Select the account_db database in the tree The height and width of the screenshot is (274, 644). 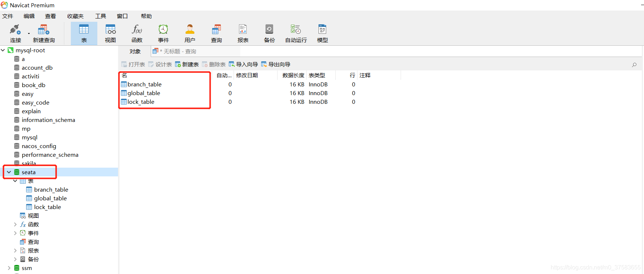[x=37, y=68]
